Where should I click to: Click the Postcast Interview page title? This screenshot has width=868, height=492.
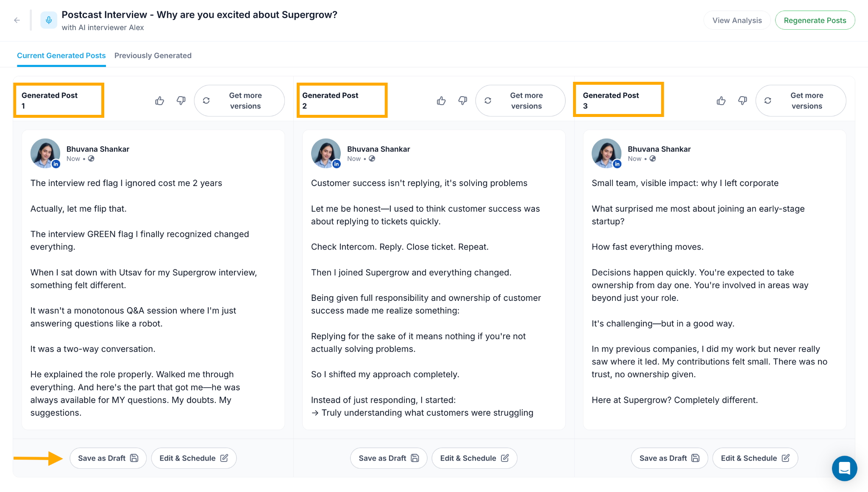click(199, 15)
